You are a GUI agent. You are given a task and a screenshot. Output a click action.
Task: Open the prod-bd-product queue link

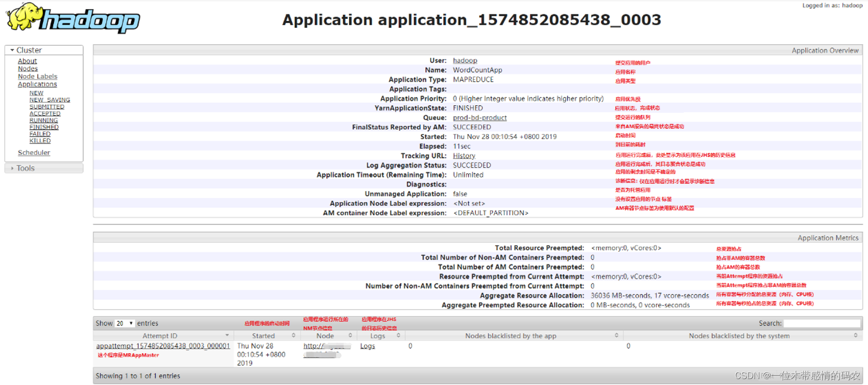[480, 118]
